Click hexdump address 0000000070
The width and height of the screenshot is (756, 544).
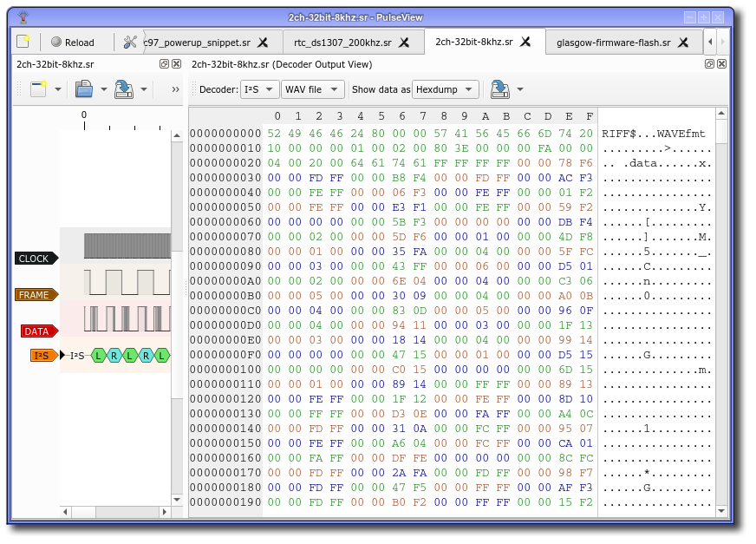click(x=225, y=237)
